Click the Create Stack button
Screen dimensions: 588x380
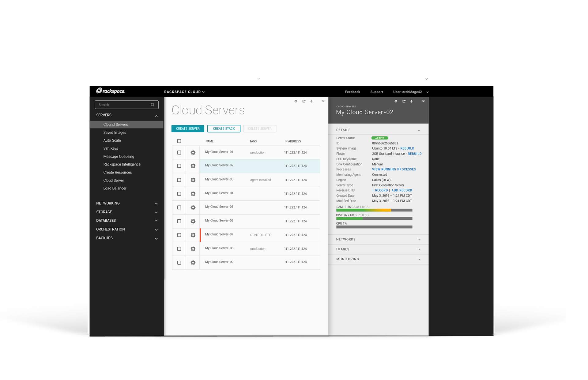click(224, 129)
